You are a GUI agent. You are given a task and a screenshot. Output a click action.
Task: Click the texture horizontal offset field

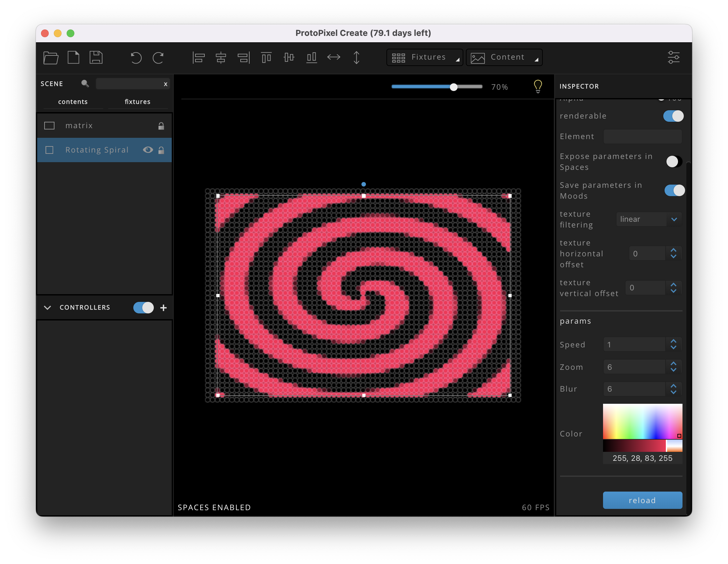647,254
